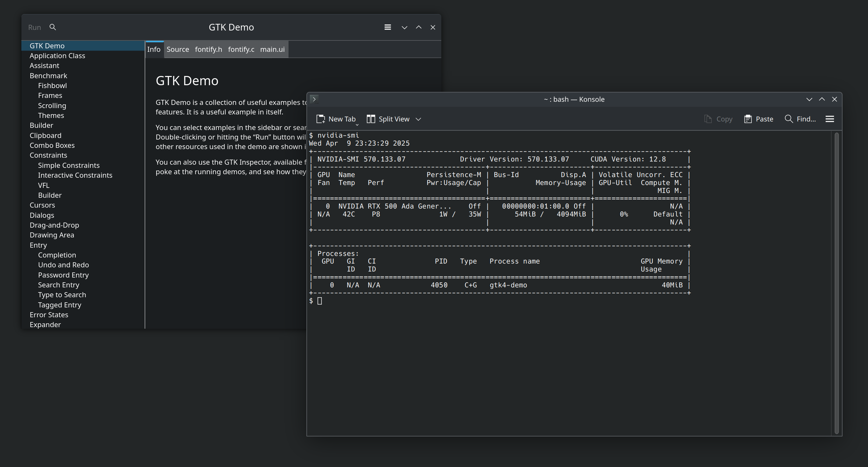Click the search icon in GTK Demo header
This screenshot has height=467, width=868.
tap(52, 27)
